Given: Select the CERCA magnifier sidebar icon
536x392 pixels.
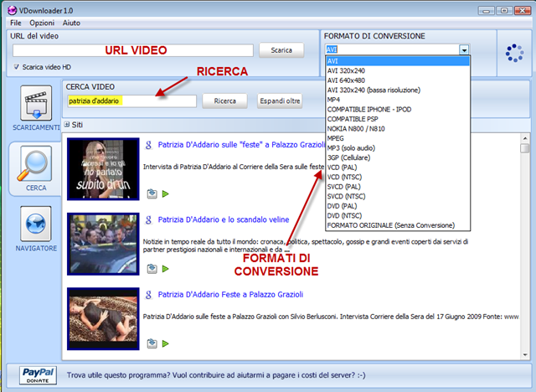Looking at the screenshot, I should point(36,163).
